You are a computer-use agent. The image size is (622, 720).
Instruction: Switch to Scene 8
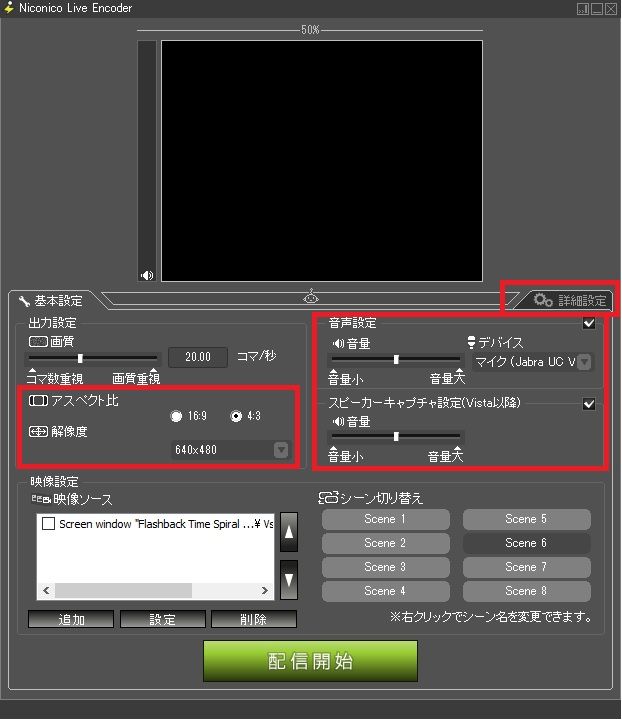tap(527, 591)
